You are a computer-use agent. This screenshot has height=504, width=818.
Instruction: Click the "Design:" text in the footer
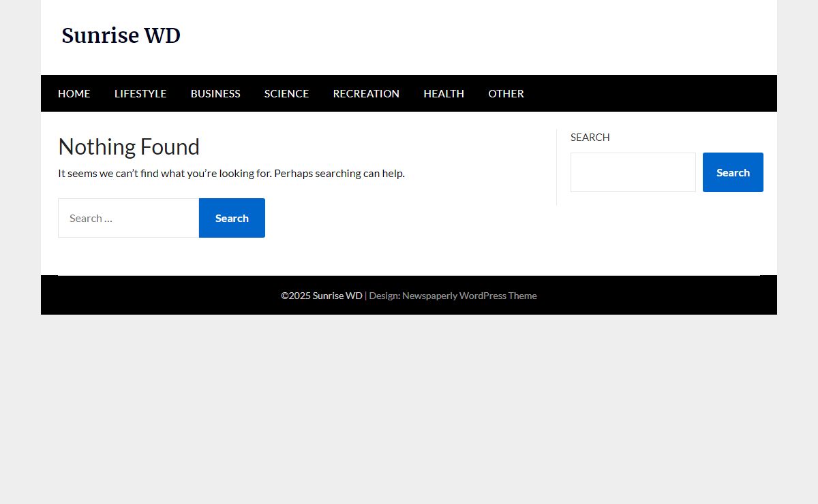click(384, 296)
